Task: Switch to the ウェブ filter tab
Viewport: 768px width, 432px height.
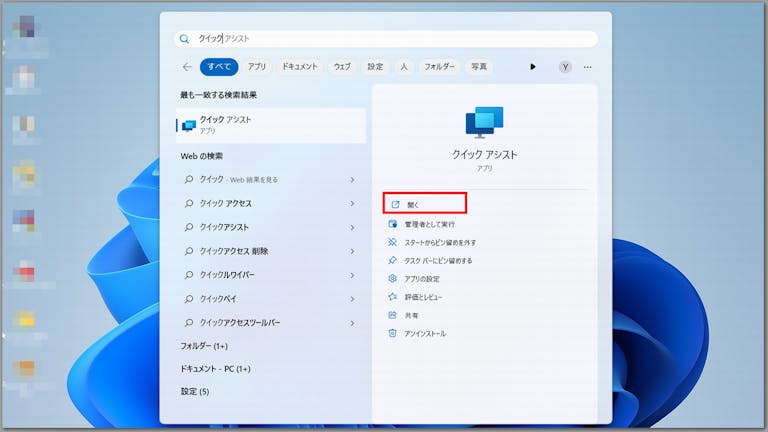Action: coord(342,67)
